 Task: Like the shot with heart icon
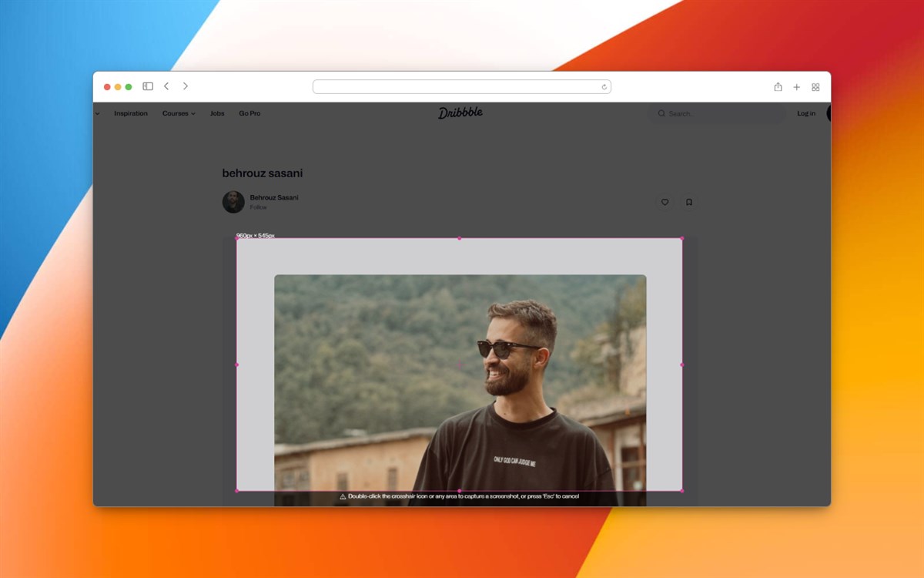[665, 202]
